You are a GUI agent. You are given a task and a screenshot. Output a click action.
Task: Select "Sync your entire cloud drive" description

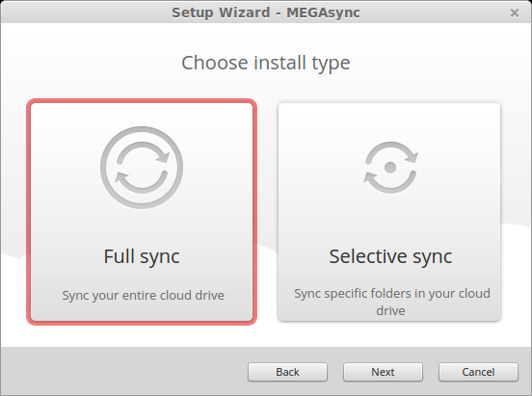(143, 296)
